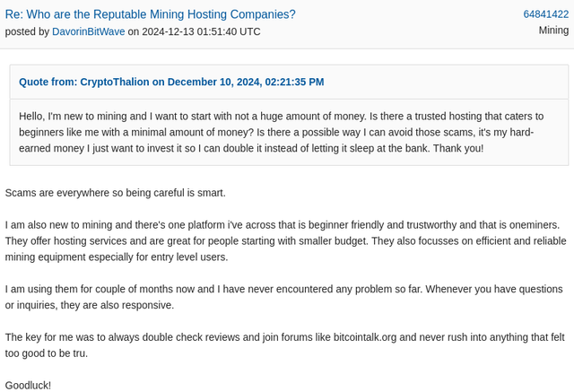Click the quoted line beginning 'earned money I just want'
This screenshot has width=574, height=392.
click(251, 148)
